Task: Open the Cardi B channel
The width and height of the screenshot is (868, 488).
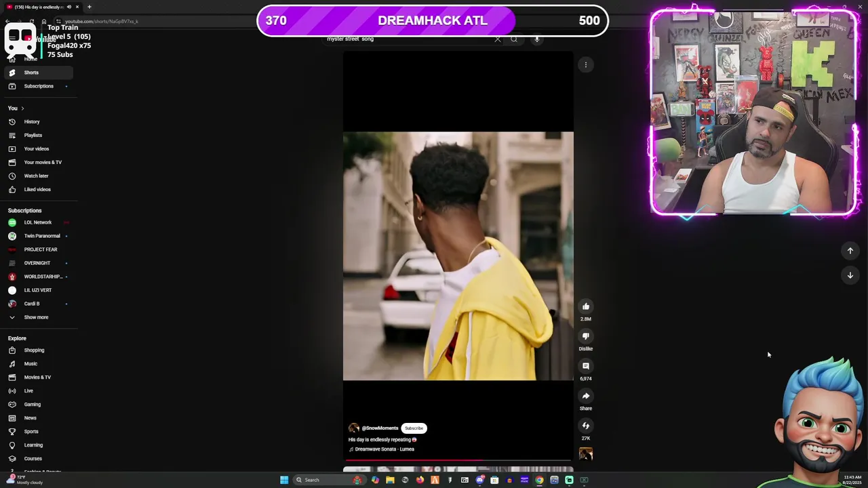Action: point(39,304)
